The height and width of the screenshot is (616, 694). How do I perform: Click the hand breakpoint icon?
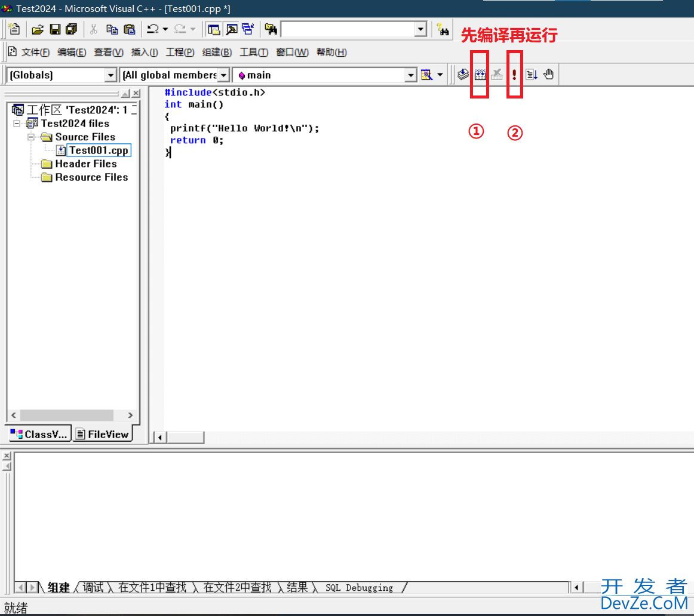pyautogui.click(x=549, y=74)
